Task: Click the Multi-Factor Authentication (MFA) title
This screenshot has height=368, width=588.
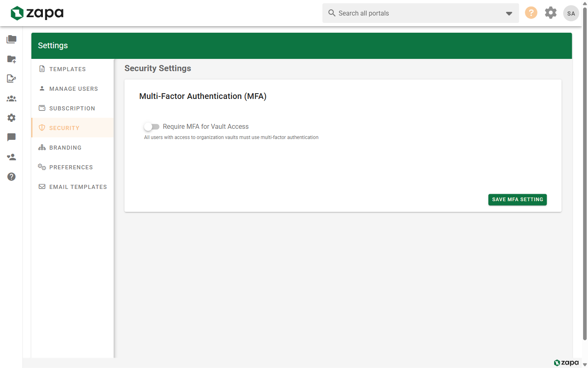Action: tap(203, 96)
